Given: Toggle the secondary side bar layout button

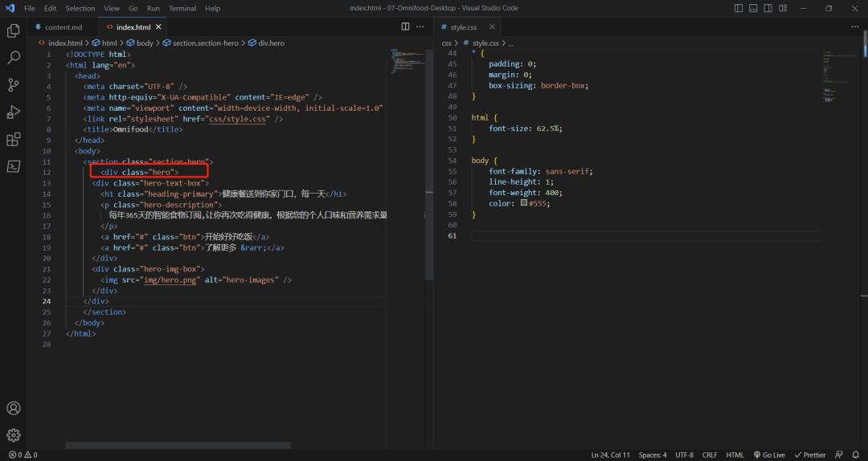Looking at the screenshot, I should 767,8.
